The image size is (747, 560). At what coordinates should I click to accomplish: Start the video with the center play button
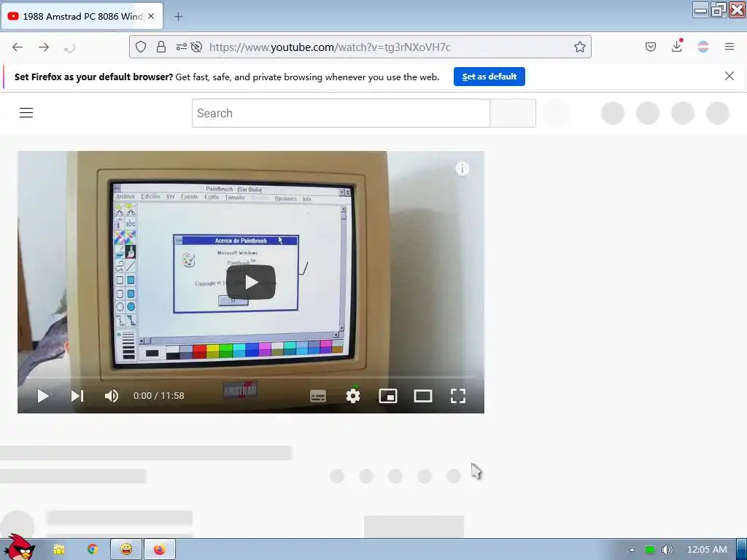(251, 282)
